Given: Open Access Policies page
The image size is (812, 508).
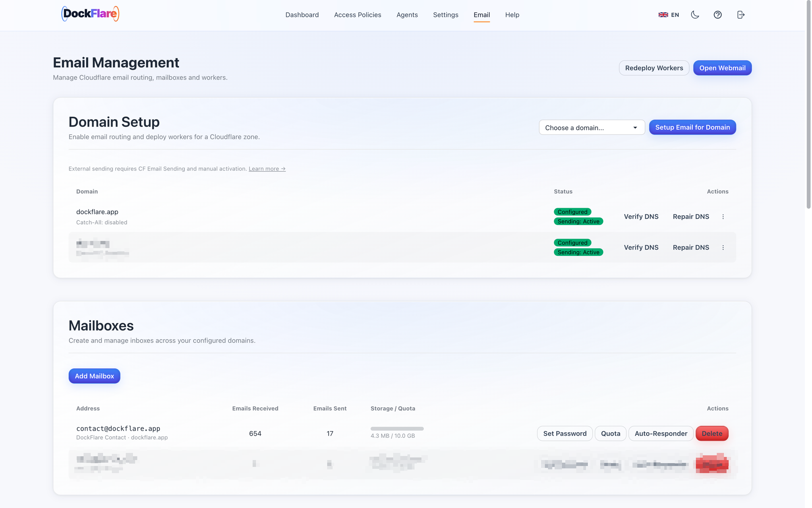Looking at the screenshot, I should [357, 15].
